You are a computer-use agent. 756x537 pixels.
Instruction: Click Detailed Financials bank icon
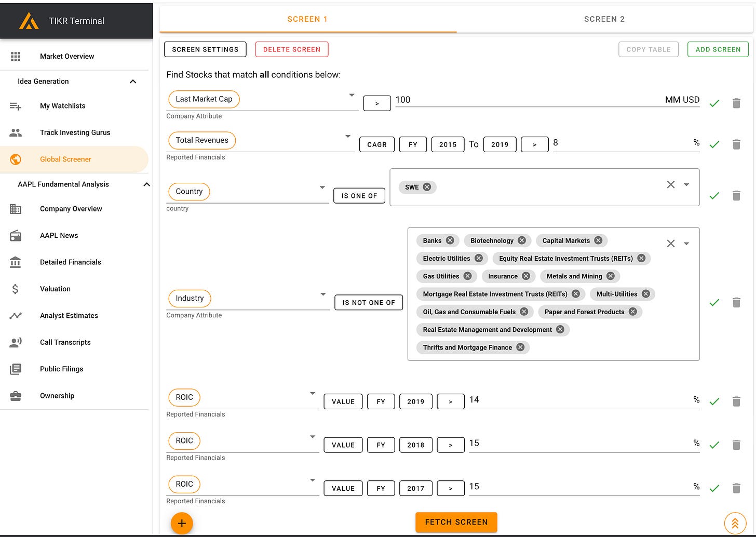16,262
